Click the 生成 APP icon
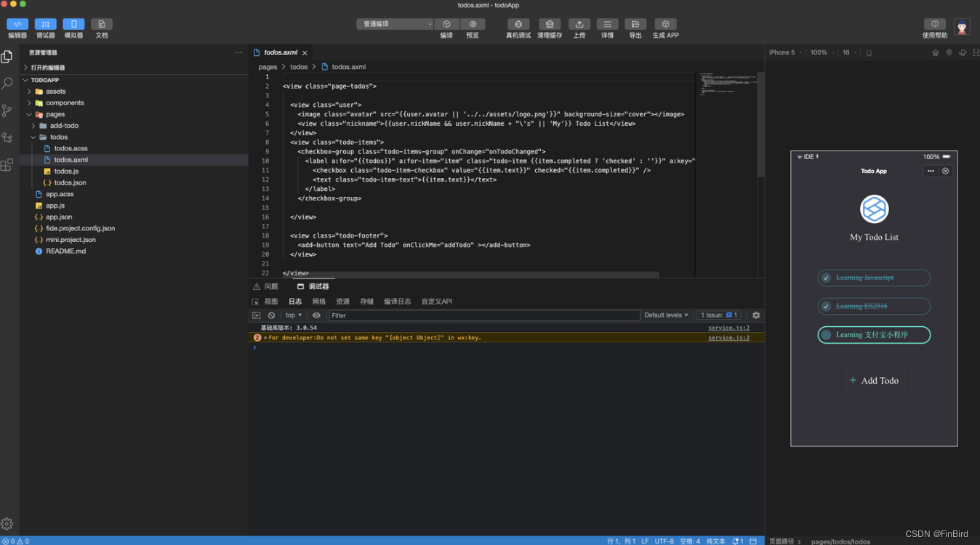Viewport: 980px width, 545px height. [x=665, y=24]
